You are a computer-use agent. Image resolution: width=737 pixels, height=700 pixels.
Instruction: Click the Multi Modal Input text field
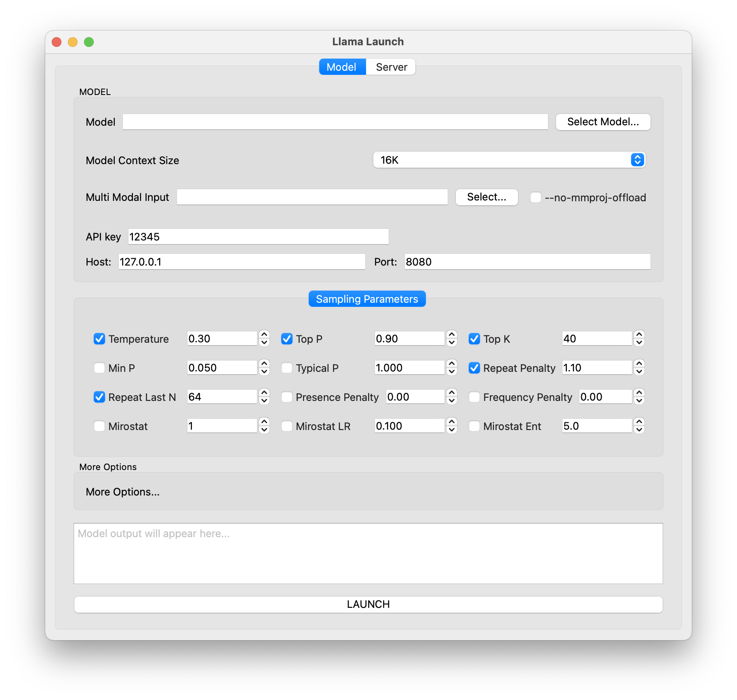(x=312, y=197)
